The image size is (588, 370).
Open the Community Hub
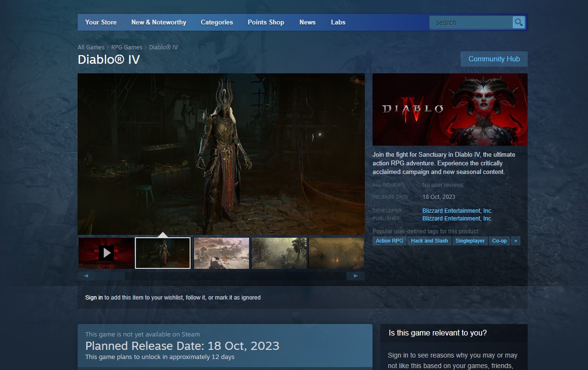tap(494, 58)
